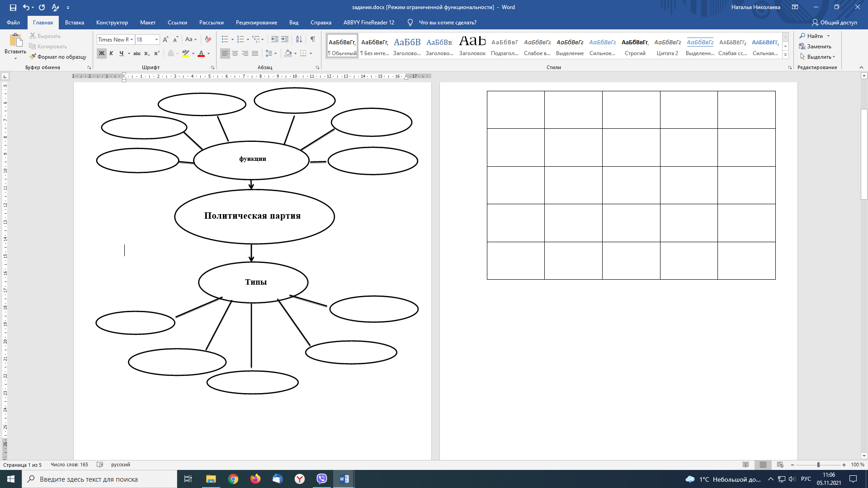Screen dimensions: 868x488
Task: Click the Clear All Formatting eraser icon
Action: (208, 39)
